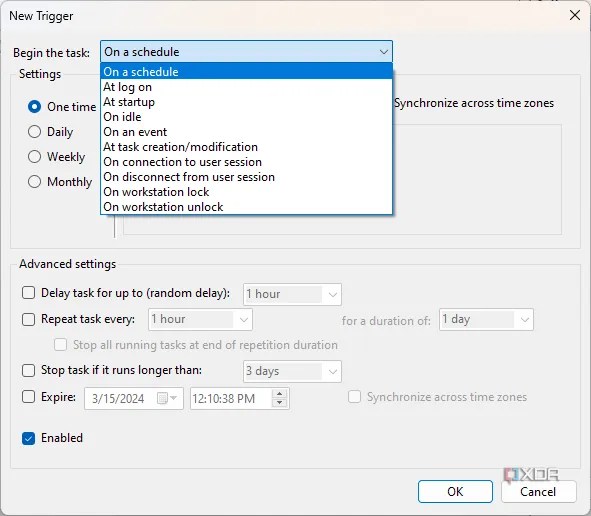Check Stop task if it runs longer than
The image size is (591, 516).
point(28,370)
